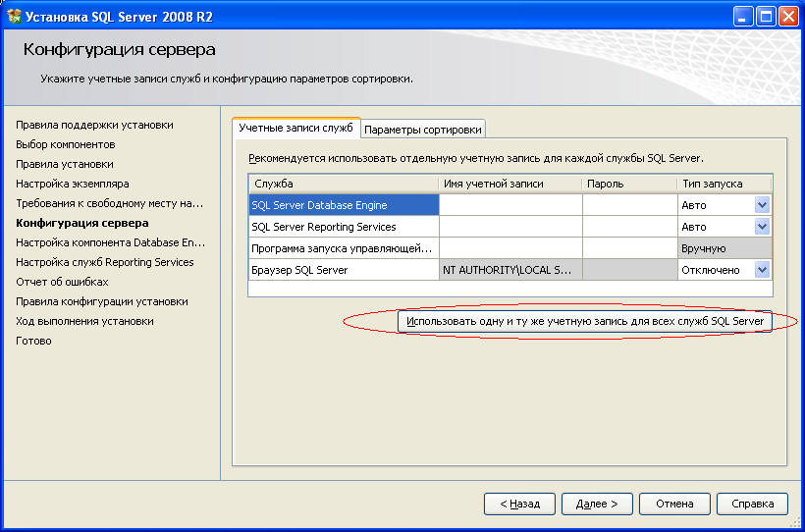Click Настройка экземпляра step in sidebar
The width and height of the screenshot is (805, 532).
[73, 184]
